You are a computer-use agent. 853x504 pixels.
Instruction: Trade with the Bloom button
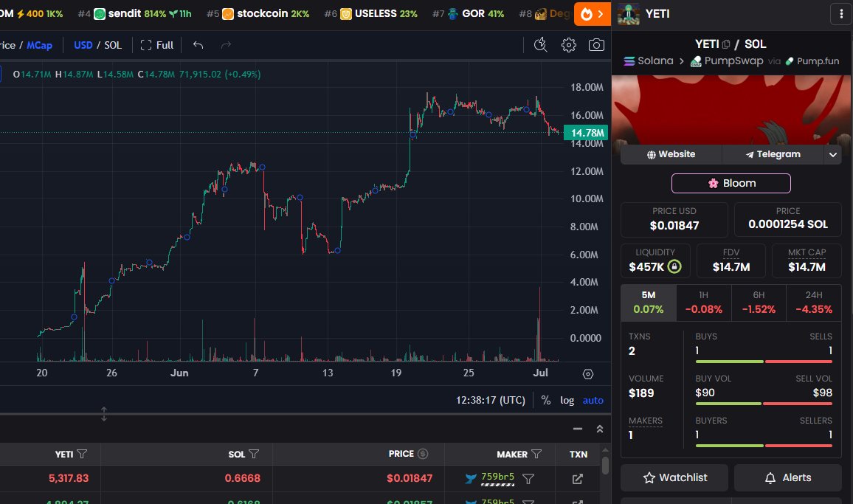click(731, 184)
